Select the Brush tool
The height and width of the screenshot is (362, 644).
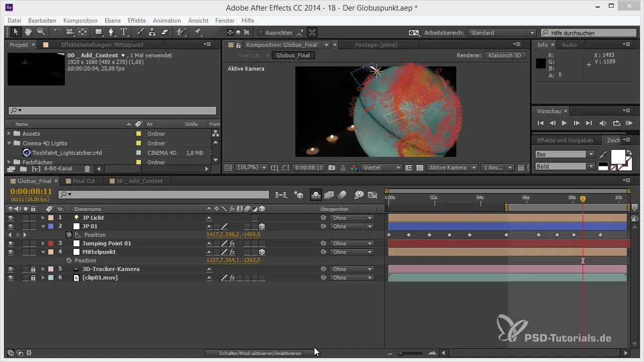[140, 32]
